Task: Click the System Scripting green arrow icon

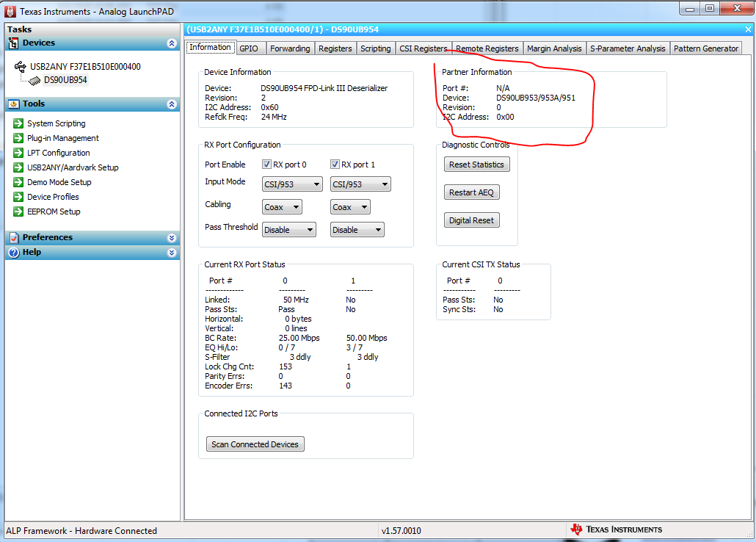Action: (18, 123)
